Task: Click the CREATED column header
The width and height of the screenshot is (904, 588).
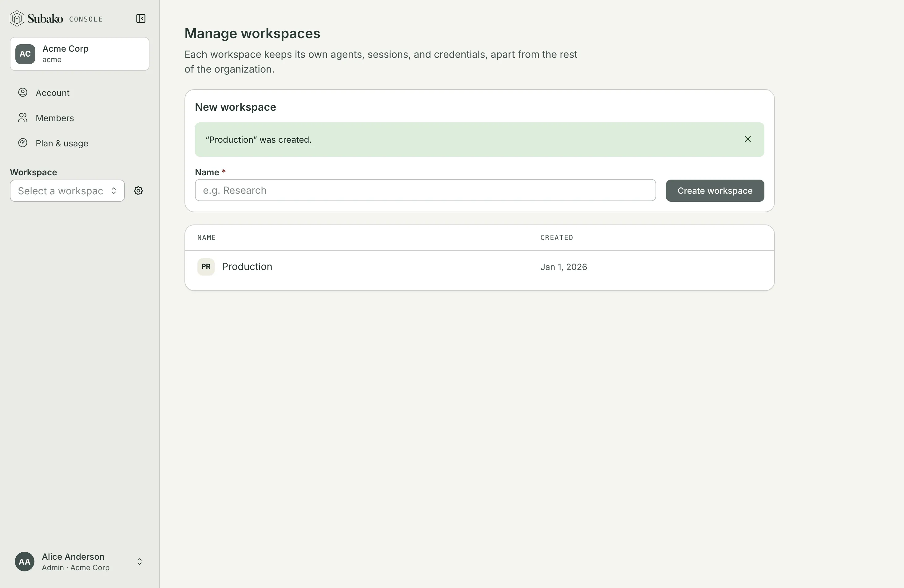Action: (x=557, y=238)
